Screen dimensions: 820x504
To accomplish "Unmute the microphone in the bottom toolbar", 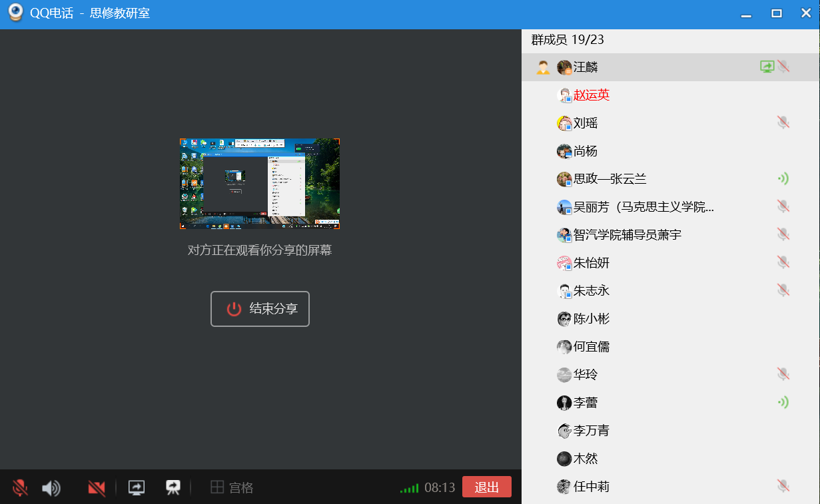I will tap(20, 488).
